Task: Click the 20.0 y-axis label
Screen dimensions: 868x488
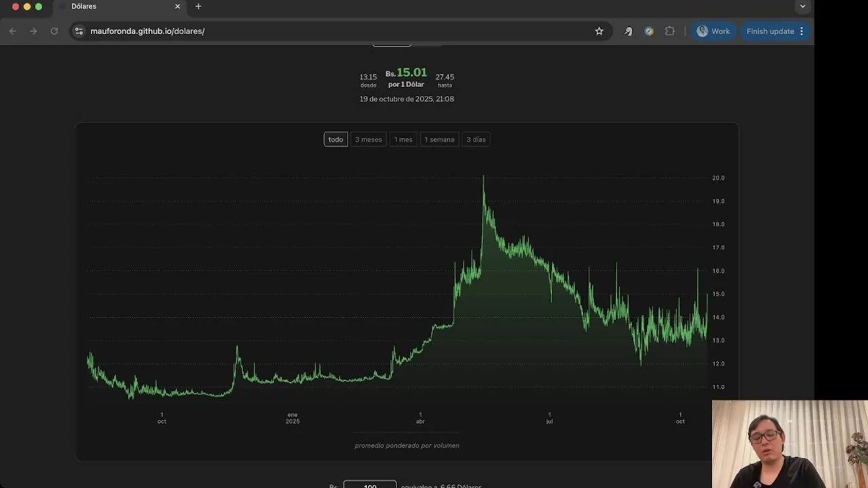Action: click(718, 178)
